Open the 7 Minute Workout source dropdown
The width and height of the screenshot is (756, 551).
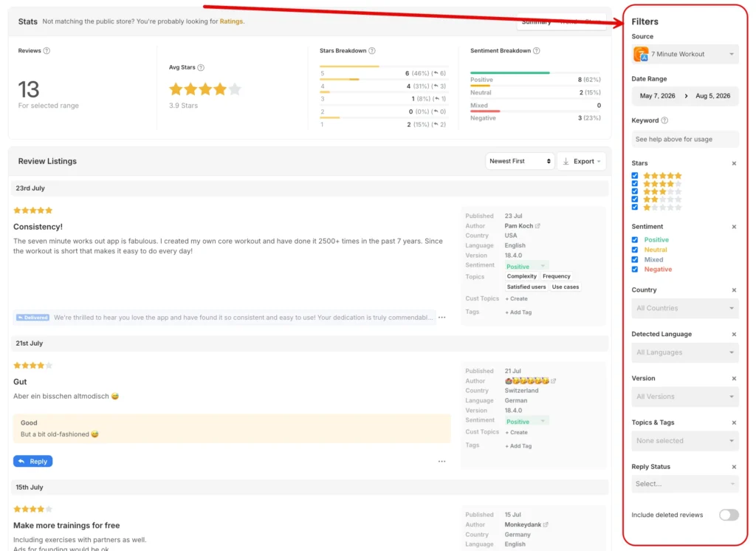[x=684, y=54]
